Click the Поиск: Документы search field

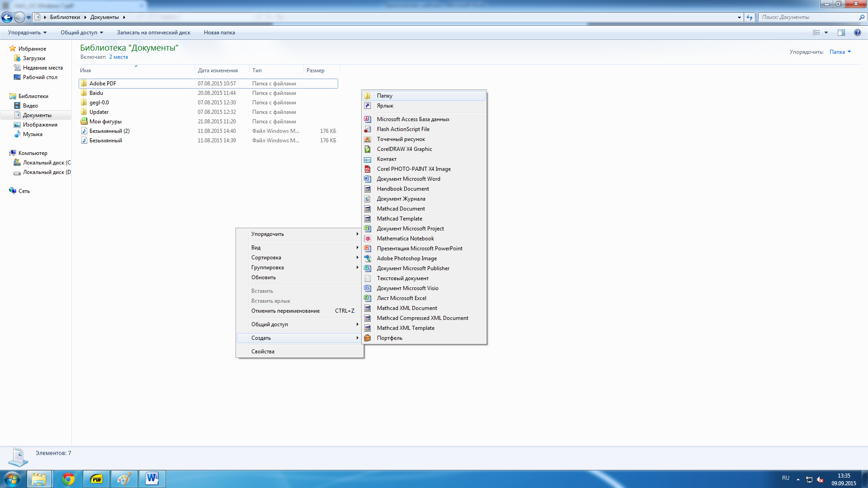(x=809, y=17)
